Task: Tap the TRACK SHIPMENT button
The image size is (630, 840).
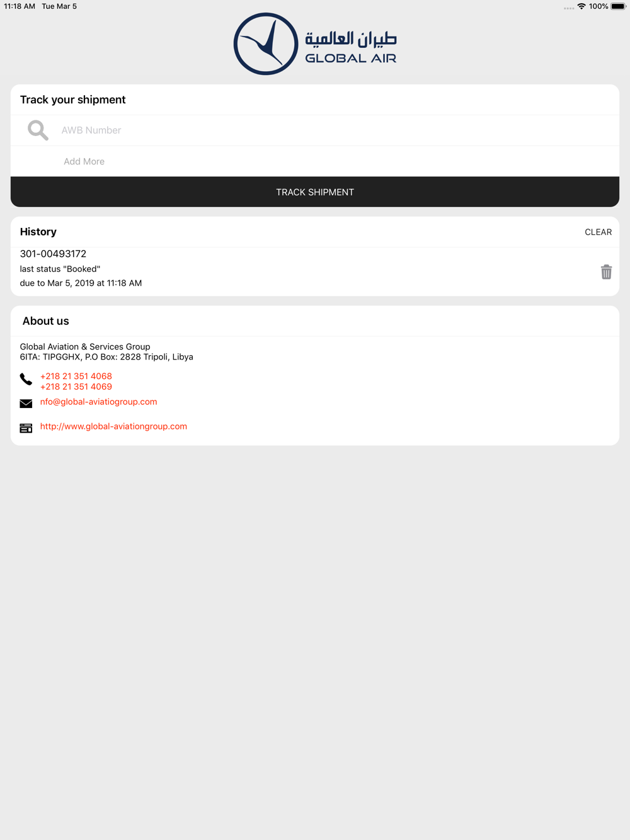Action: point(315,192)
